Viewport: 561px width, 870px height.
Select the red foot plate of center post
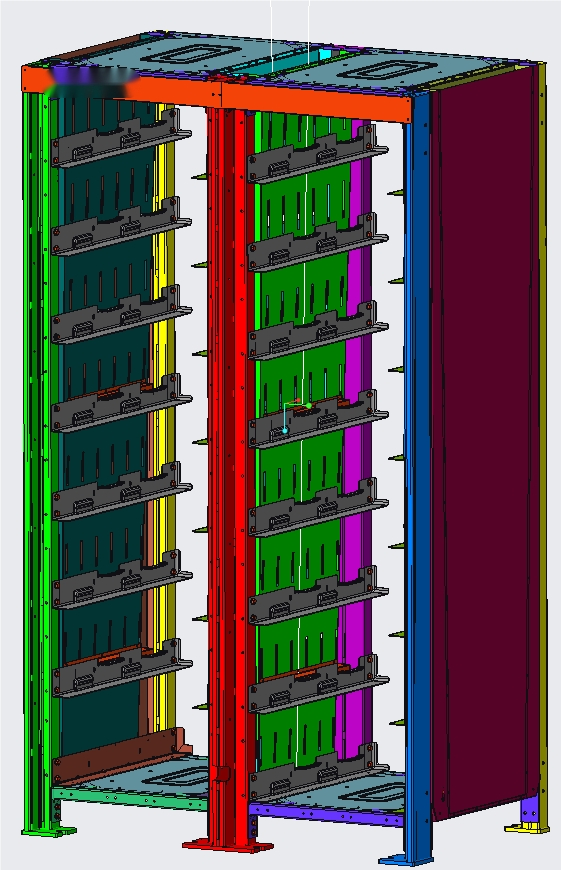pos(228,845)
